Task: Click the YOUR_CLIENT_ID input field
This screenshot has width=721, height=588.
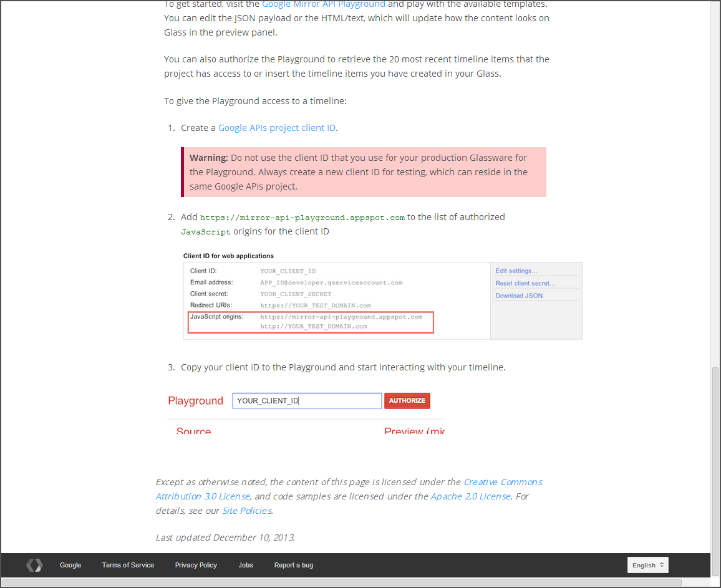Action: click(x=307, y=401)
